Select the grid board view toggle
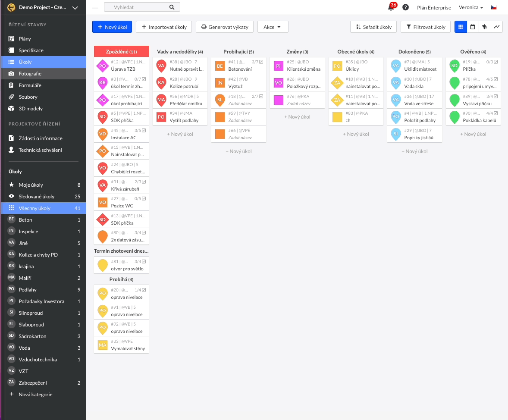Image resolution: width=508 pixels, height=420 pixels. (461, 27)
